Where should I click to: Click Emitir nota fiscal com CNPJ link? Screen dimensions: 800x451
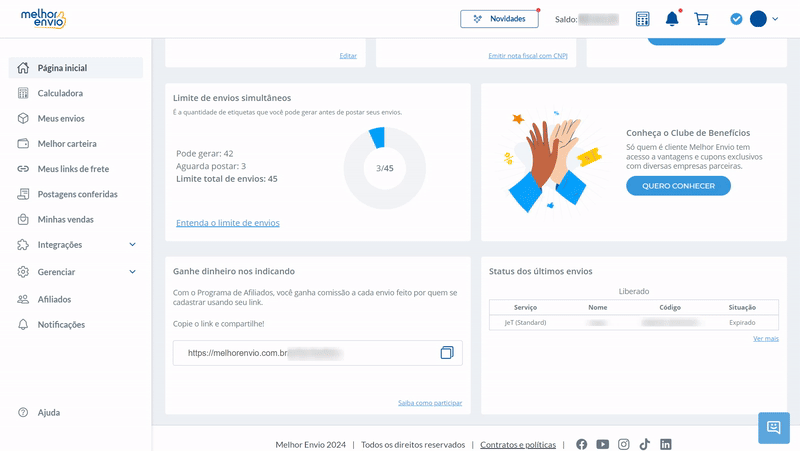coord(528,56)
